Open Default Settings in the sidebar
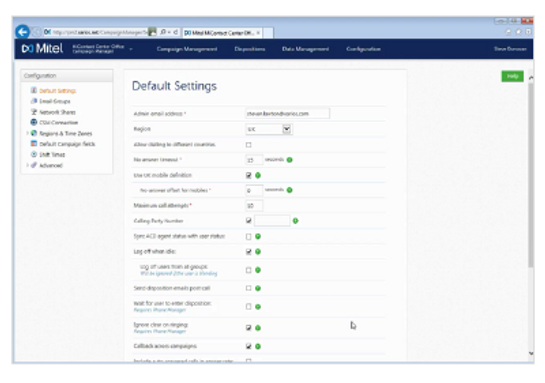This screenshot has height=383, width=545. tap(57, 91)
